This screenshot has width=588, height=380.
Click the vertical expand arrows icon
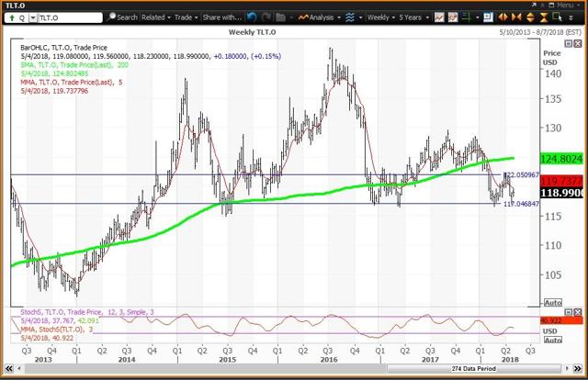(x=530, y=17)
